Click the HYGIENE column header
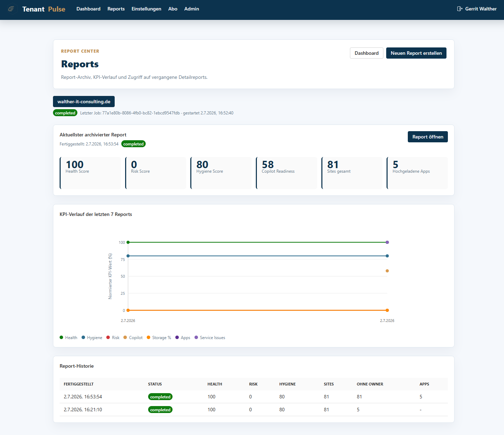Screen dimensions: 504x435 tap(288, 384)
